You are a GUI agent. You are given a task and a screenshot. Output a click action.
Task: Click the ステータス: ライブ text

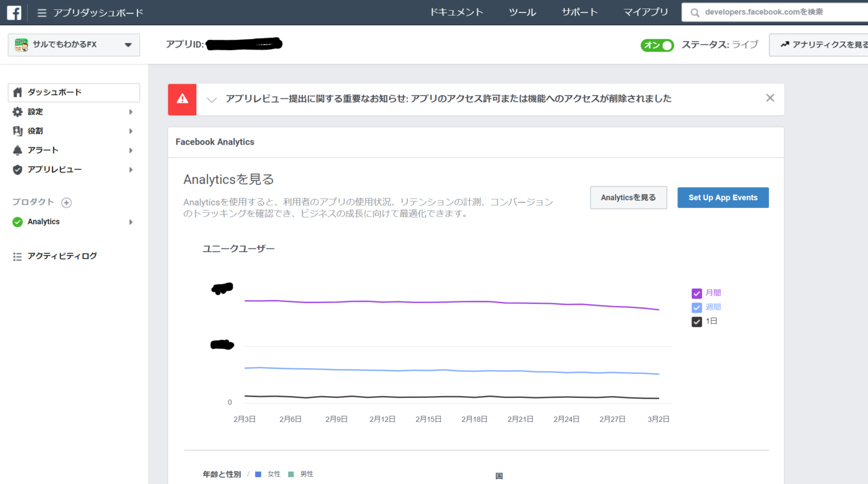coord(720,45)
